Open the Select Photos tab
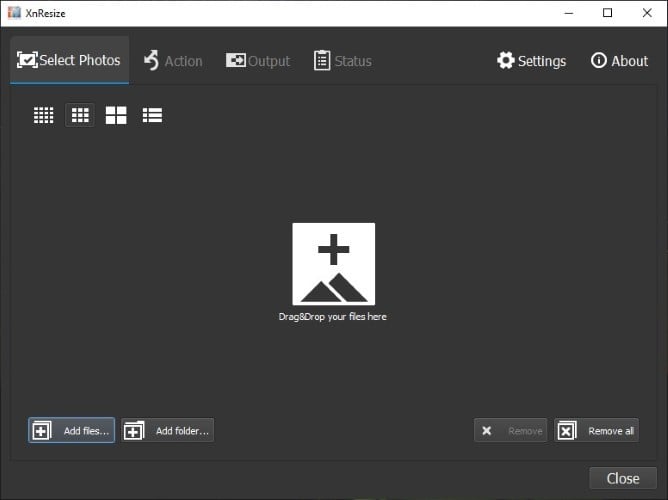 click(x=69, y=60)
